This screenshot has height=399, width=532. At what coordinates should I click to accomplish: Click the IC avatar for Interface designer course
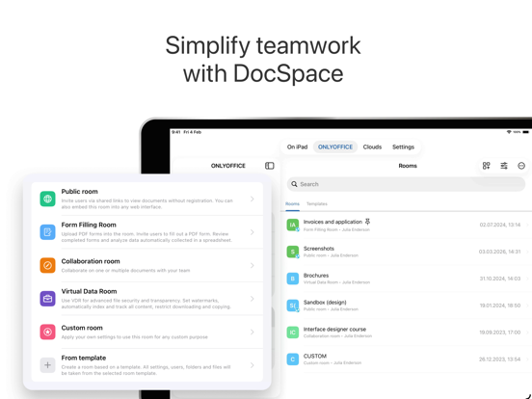(x=292, y=332)
